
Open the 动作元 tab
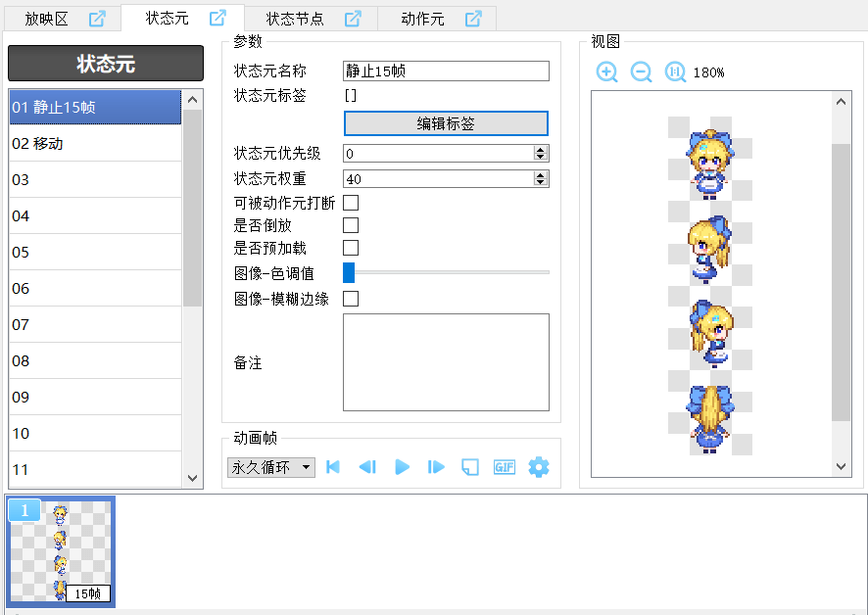pos(423,19)
